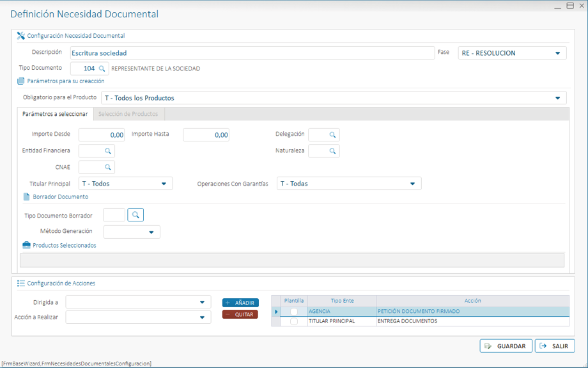Open the Naturaleza lookup magnifier

[x=332, y=151]
